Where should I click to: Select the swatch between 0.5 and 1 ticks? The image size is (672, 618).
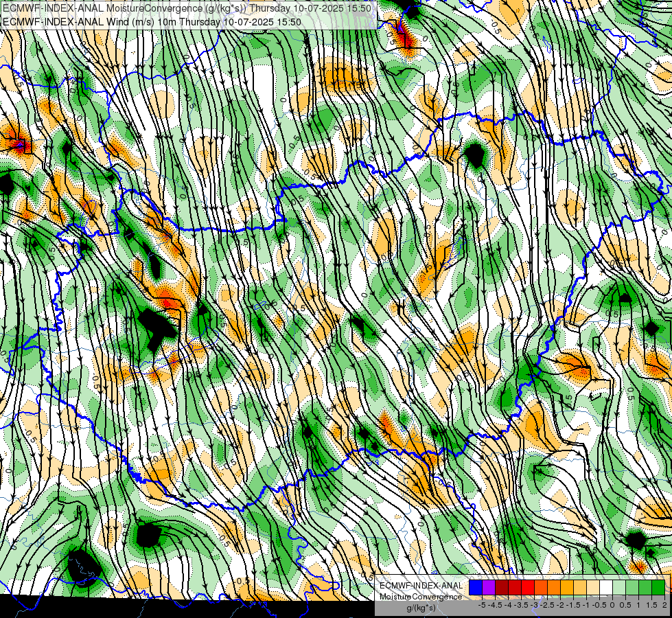tap(632, 588)
